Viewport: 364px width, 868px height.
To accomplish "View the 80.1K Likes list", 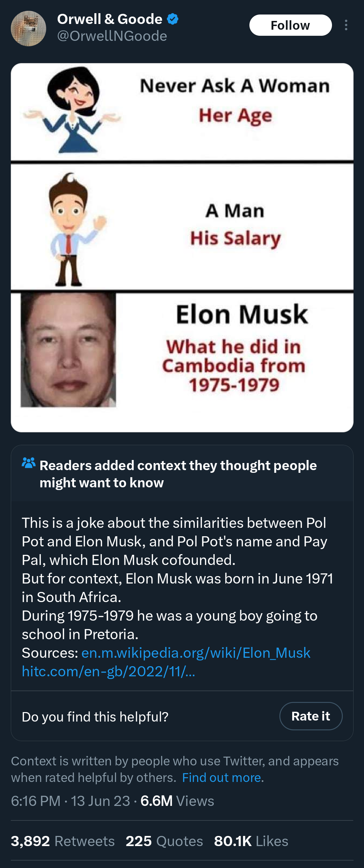I will (x=251, y=841).
